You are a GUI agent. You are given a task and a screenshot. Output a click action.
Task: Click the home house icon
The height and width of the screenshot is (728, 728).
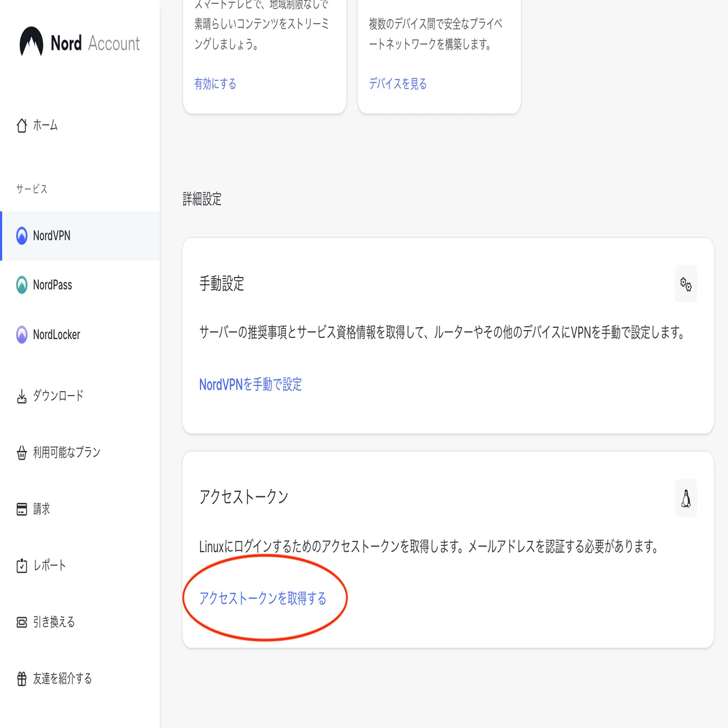[21, 125]
